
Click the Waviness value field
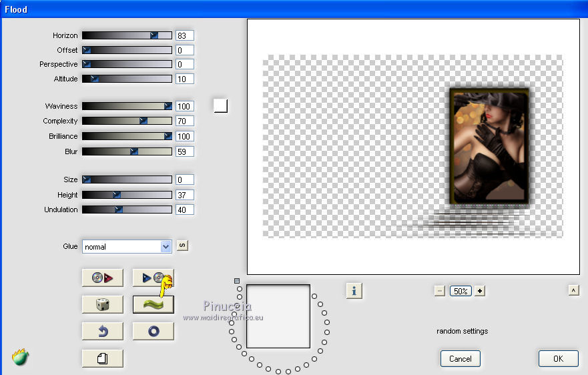184,107
